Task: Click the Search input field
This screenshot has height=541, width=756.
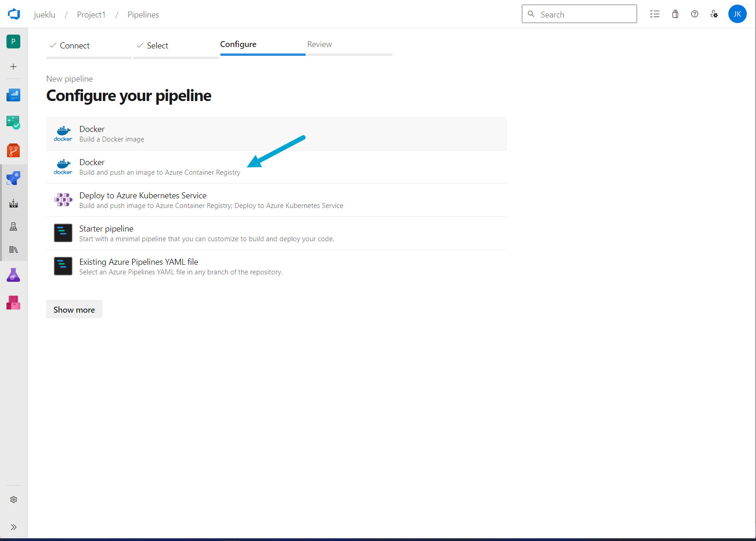Action: [579, 14]
